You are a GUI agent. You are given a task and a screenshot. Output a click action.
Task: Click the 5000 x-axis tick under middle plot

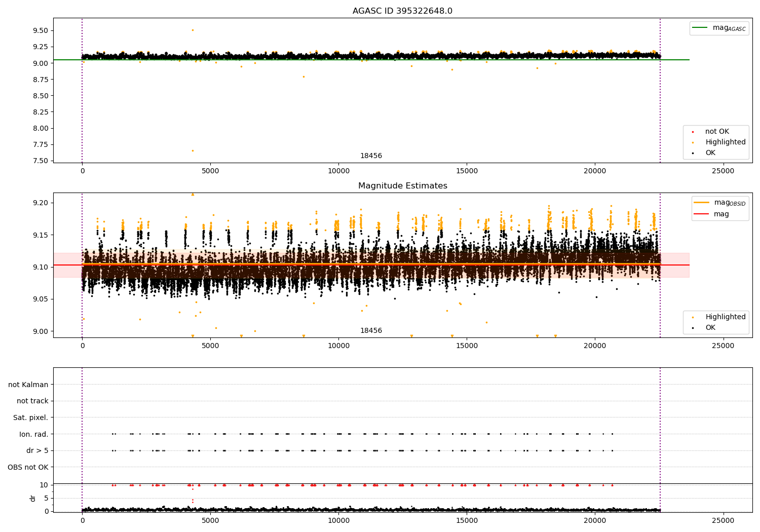pyautogui.click(x=210, y=346)
